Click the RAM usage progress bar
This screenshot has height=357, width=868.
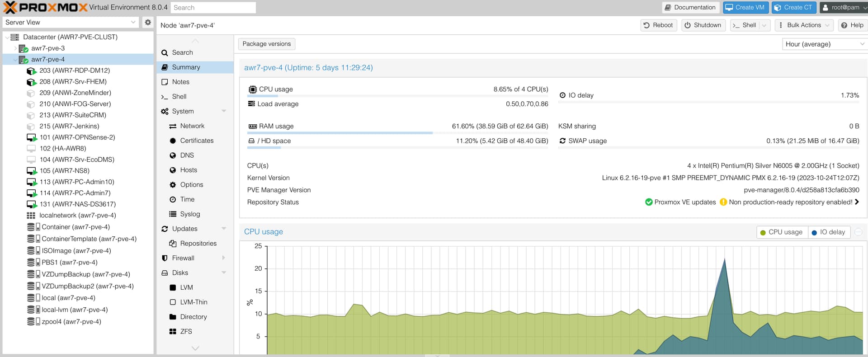[398, 133]
